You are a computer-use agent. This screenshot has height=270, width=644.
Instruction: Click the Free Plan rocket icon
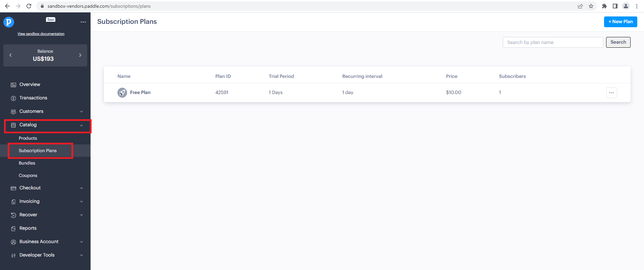[x=122, y=92]
